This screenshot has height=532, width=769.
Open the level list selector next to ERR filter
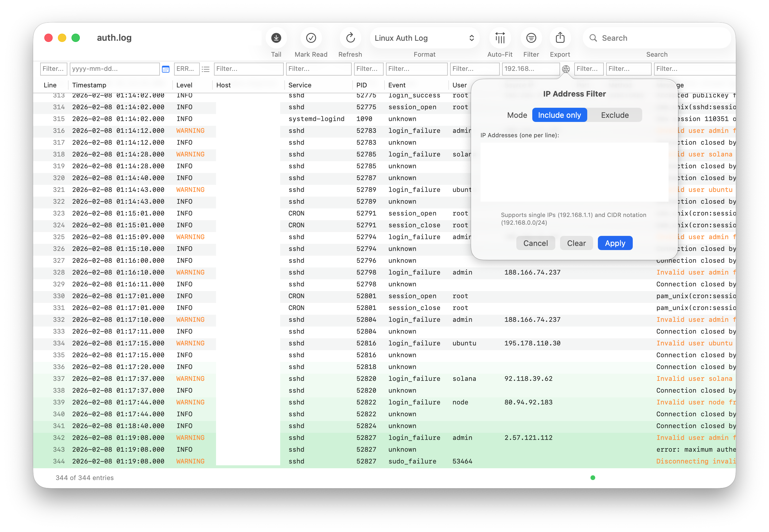205,69
